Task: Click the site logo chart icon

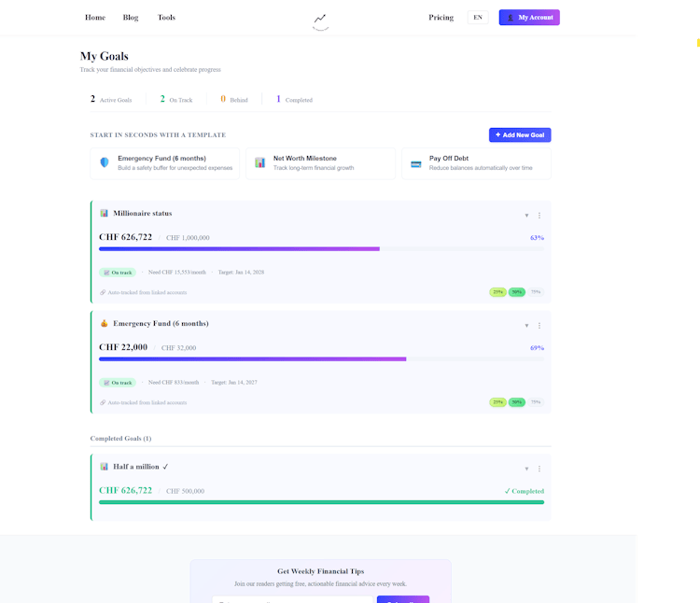Action: coord(320,18)
